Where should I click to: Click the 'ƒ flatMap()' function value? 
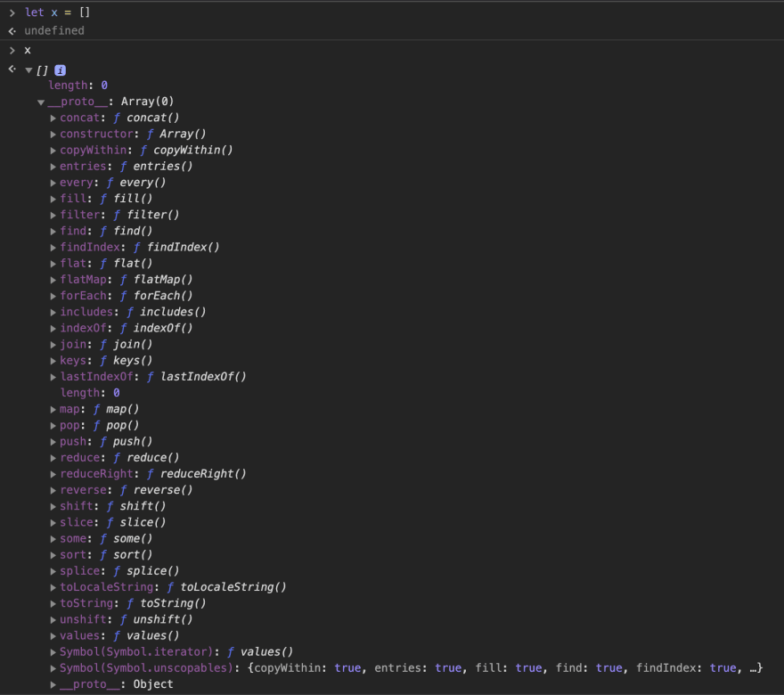156,280
